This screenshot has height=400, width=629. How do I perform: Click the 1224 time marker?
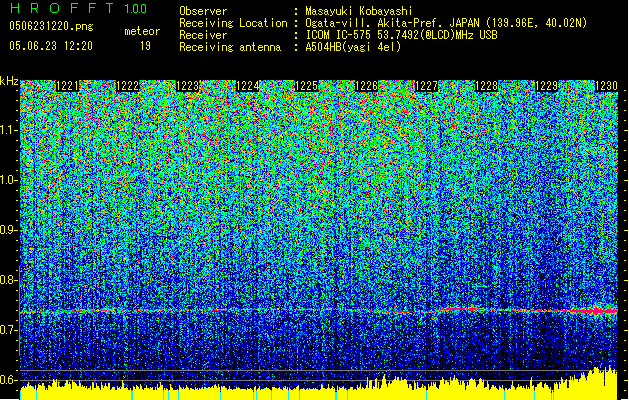pos(247,86)
